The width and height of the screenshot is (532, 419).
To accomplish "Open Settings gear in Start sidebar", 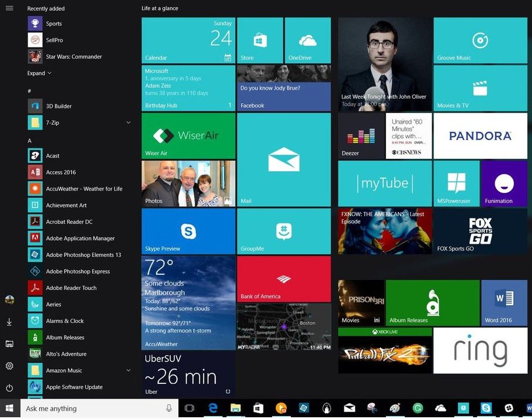I will 9,366.
